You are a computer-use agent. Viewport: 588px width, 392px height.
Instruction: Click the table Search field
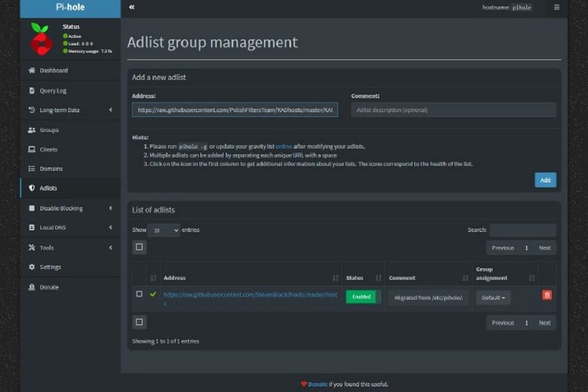pos(523,230)
